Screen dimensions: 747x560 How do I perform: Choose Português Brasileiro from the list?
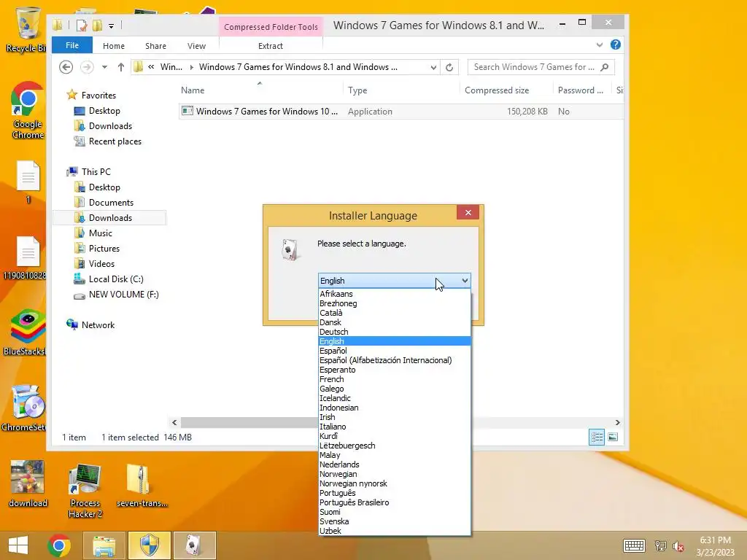395,502
